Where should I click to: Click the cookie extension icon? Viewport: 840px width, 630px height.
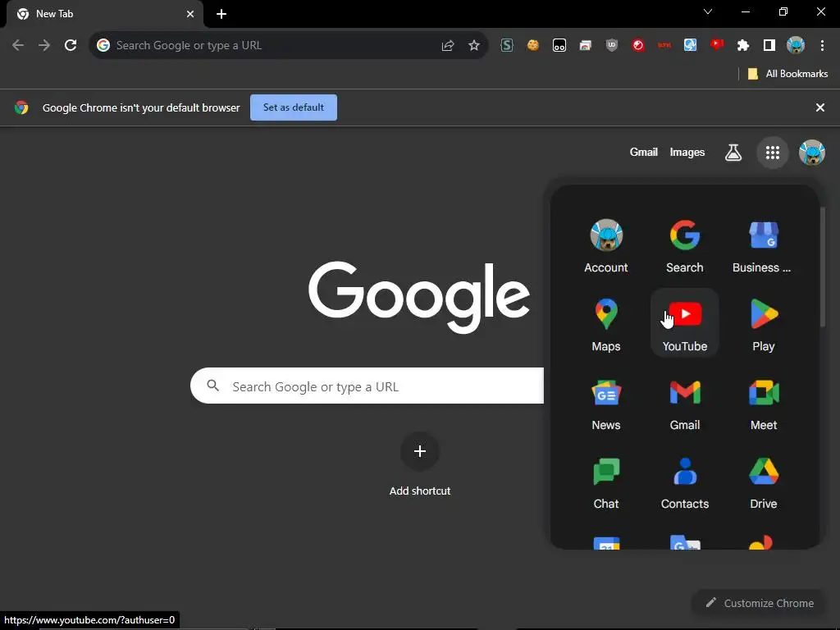coord(533,46)
